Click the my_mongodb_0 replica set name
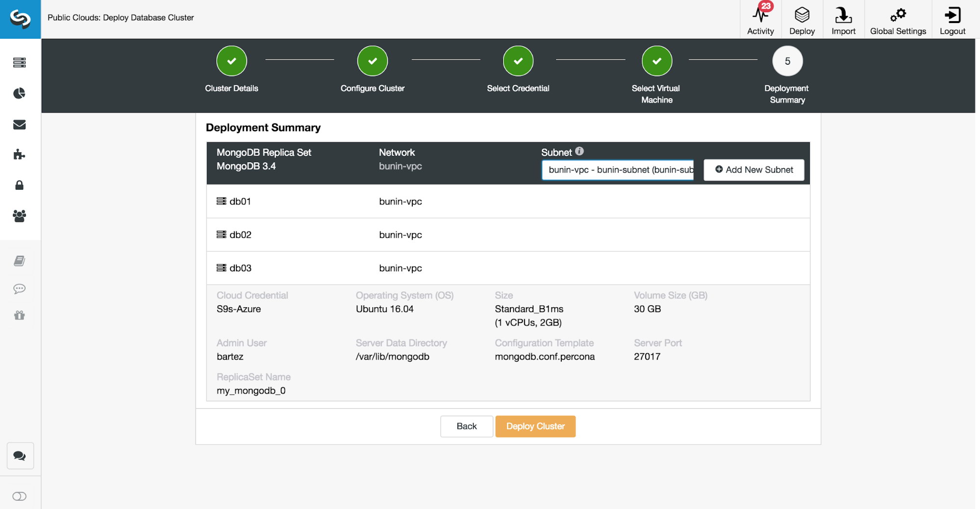This screenshot has height=509, width=980. click(x=251, y=391)
